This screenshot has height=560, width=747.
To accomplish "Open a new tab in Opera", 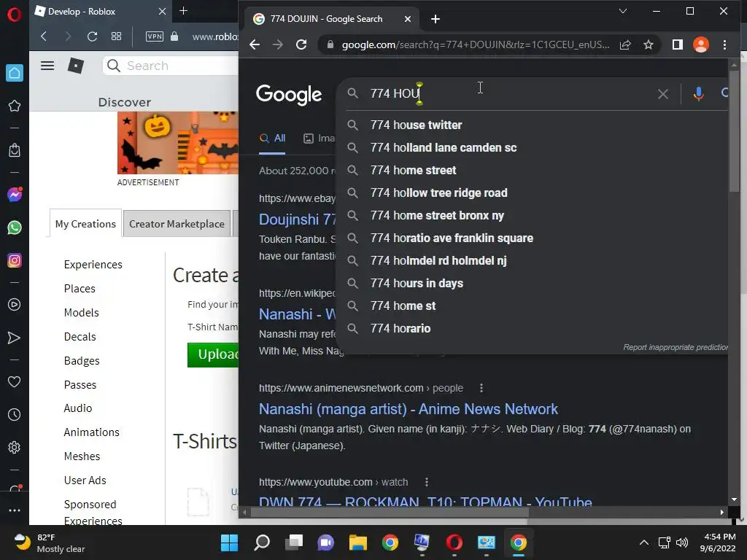I will (x=183, y=11).
